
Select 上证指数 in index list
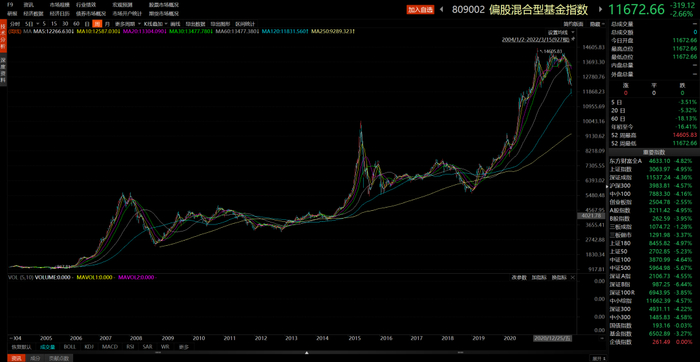tap(653, 169)
